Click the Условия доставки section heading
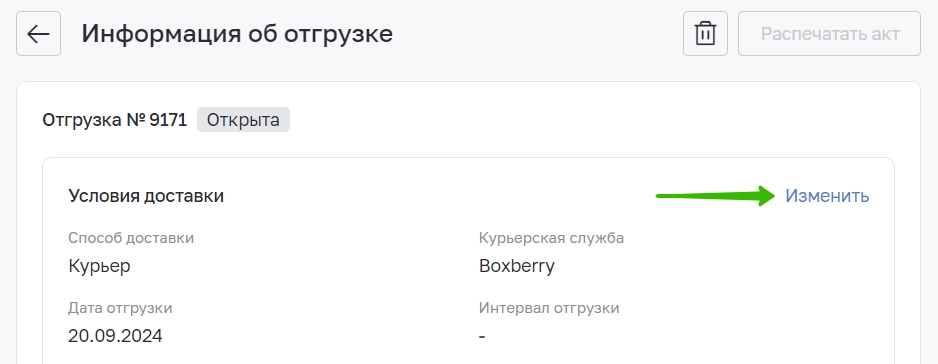This screenshot has width=938, height=364. (146, 196)
